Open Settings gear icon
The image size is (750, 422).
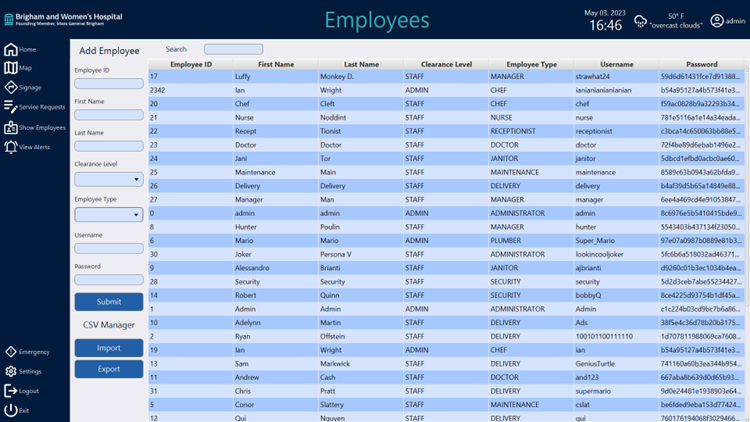point(10,371)
